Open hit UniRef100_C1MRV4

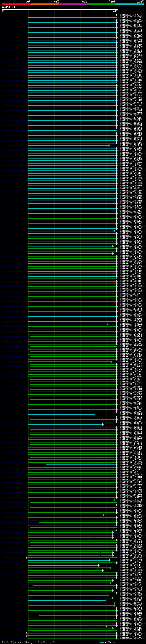coord(131,40)
